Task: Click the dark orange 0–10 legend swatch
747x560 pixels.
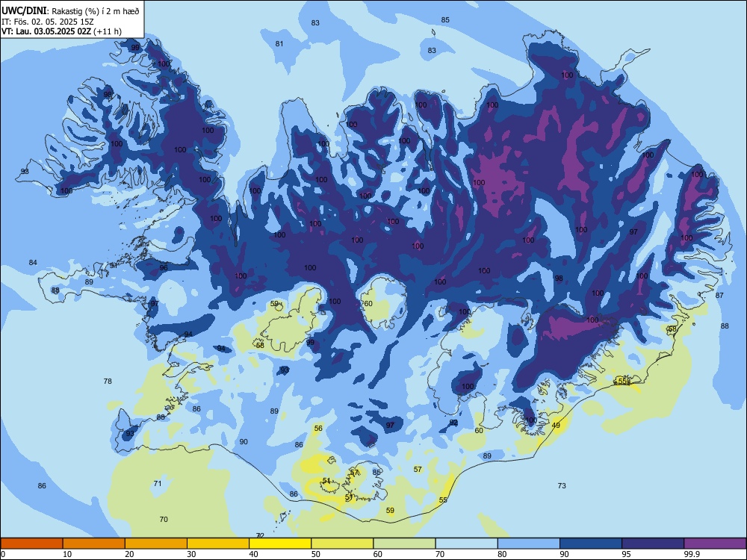Action: [x=31, y=544]
